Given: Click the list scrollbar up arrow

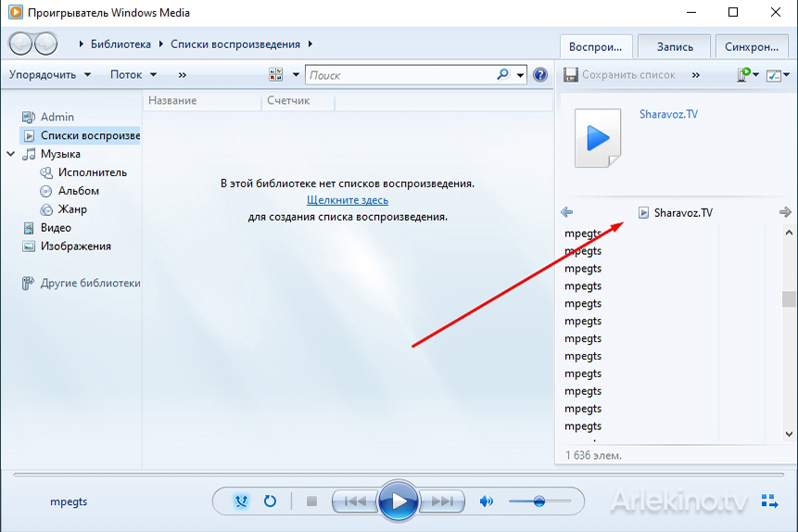Looking at the screenshot, I should pyautogui.click(x=789, y=233).
